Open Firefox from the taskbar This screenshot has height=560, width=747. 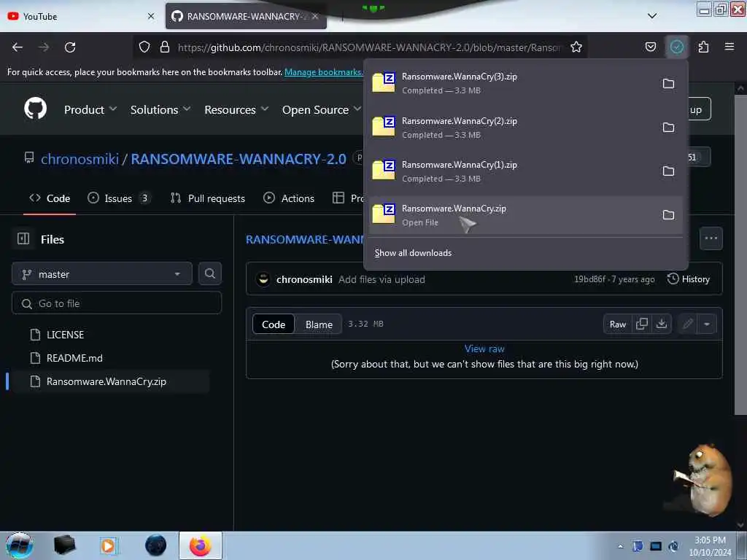point(201,545)
